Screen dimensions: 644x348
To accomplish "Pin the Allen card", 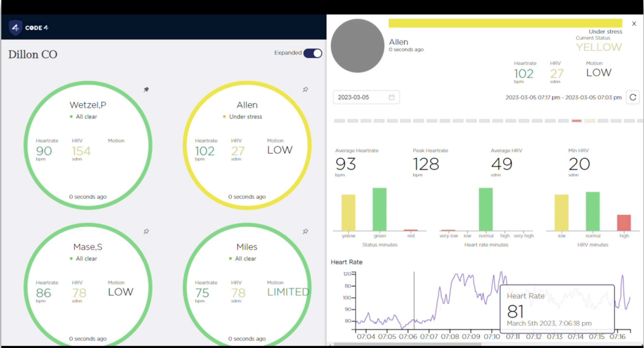I will point(305,89).
